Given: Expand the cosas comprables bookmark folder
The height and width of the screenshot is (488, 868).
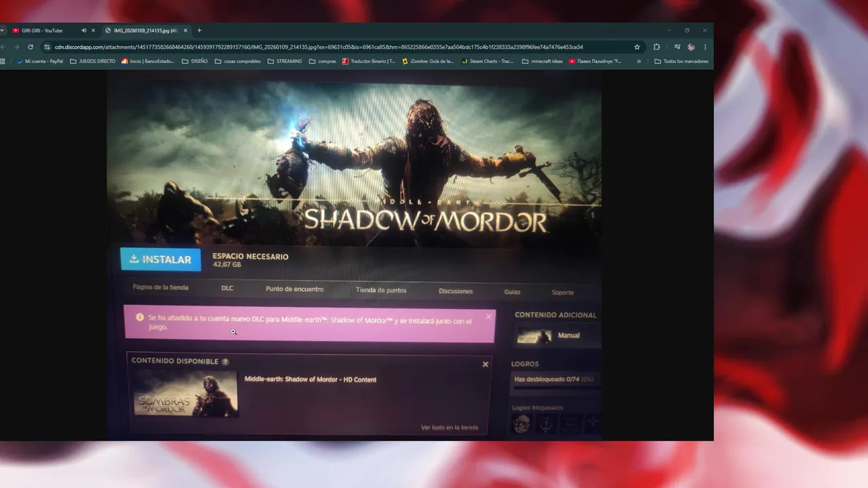Looking at the screenshot, I should point(237,61).
